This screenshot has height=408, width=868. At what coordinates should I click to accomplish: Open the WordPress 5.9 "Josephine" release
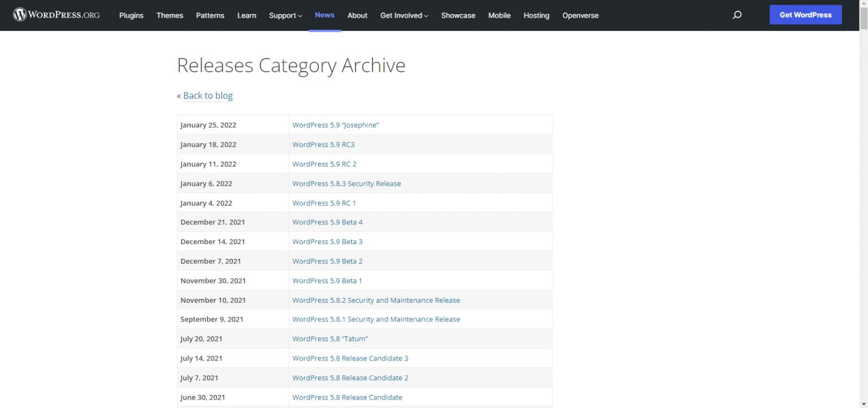(x=336, y=124)
